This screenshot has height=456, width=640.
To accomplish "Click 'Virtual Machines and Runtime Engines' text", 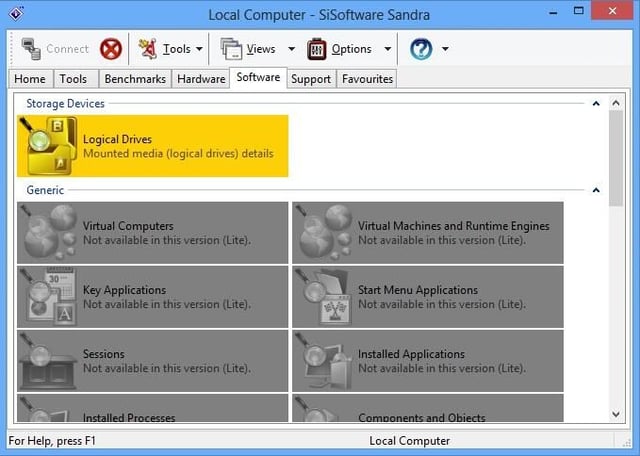I will coord(454,226).
